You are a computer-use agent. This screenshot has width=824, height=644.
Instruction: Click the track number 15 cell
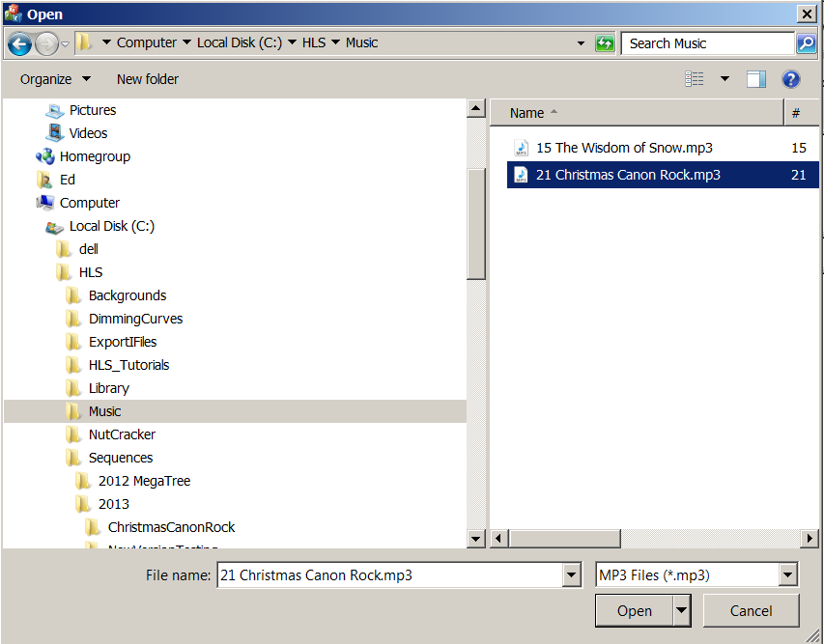point(799,148)
